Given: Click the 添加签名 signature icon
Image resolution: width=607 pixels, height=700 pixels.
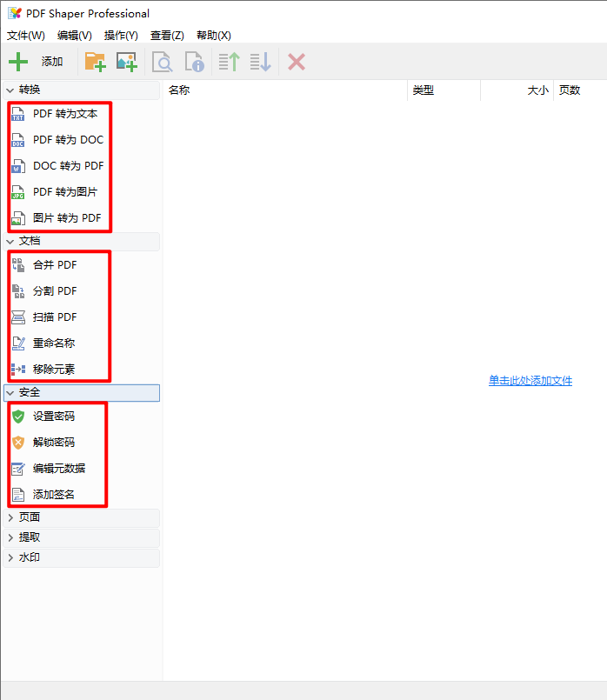Looking at the screenshot, I should (x=18, y=495).
